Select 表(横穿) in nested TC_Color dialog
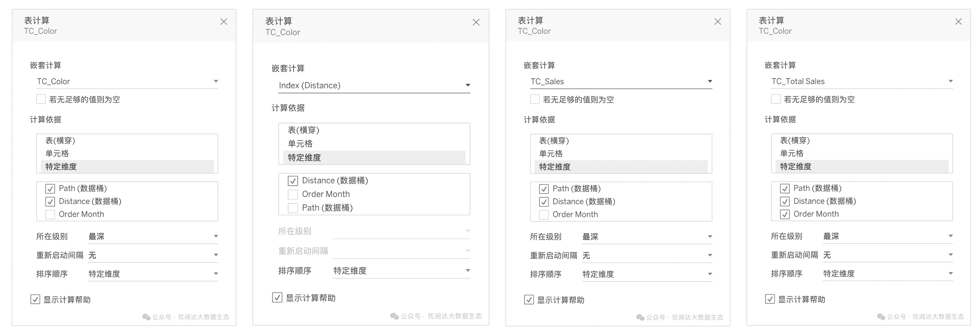This screenshot has width=980, height=336. (x=127, y=141)
